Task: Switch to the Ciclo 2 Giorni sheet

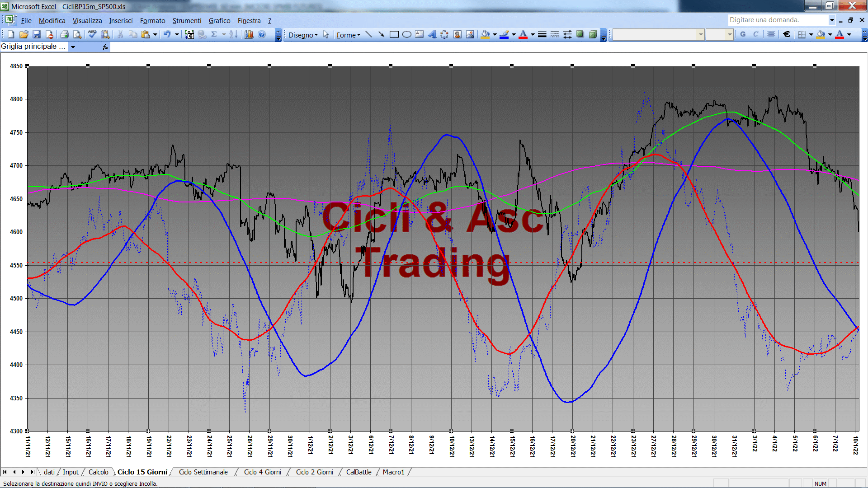Action: click(x=315, y=472)
